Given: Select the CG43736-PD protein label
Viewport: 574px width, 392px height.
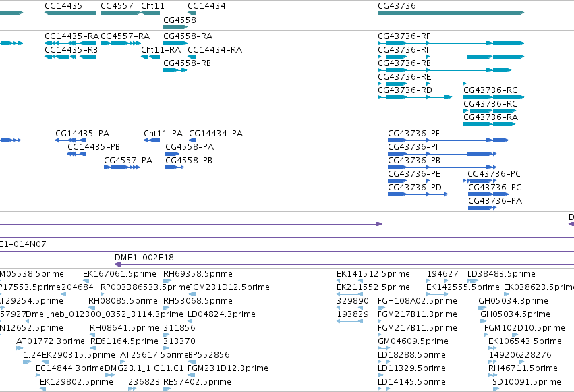Looking at the screenshot, I should [415, 188].
